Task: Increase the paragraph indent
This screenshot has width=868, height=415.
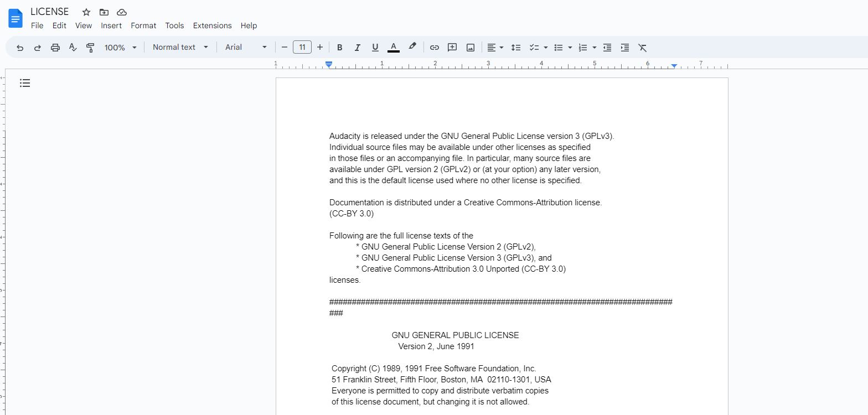Action: pyautogui.click(x=625, y=48)
